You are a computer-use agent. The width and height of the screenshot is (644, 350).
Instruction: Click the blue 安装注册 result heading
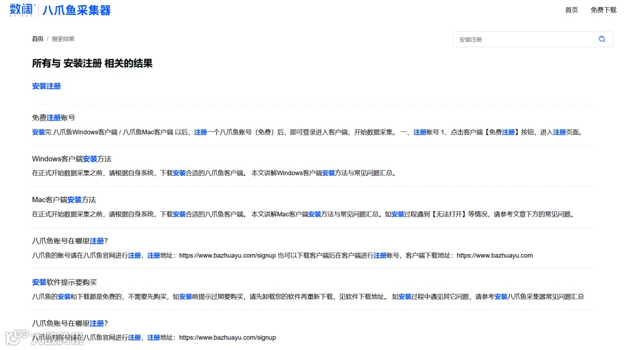click(x=47, y=86)
